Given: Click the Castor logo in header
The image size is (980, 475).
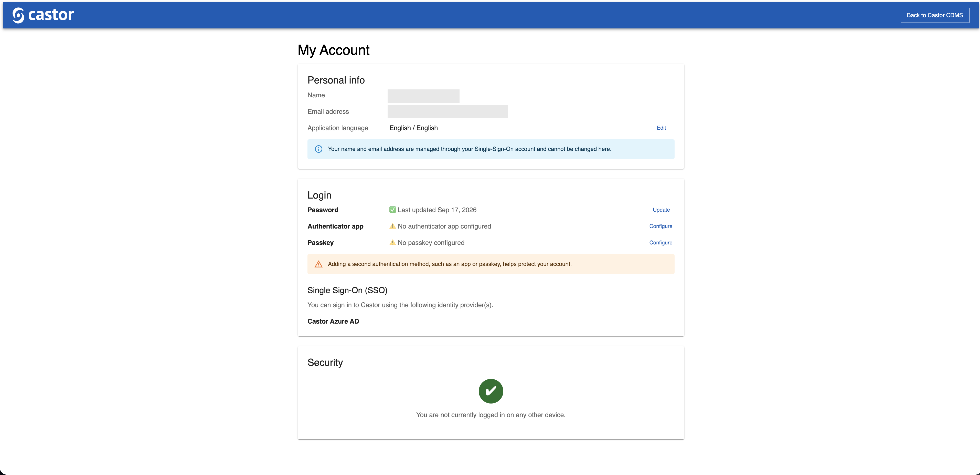Looking at the screenshot, I should tap(43, 15).
